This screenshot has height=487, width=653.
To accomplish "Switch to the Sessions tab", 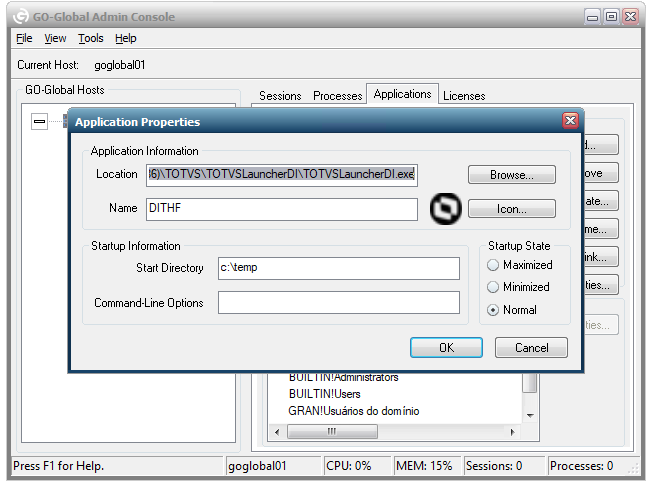I will [280, 96].
